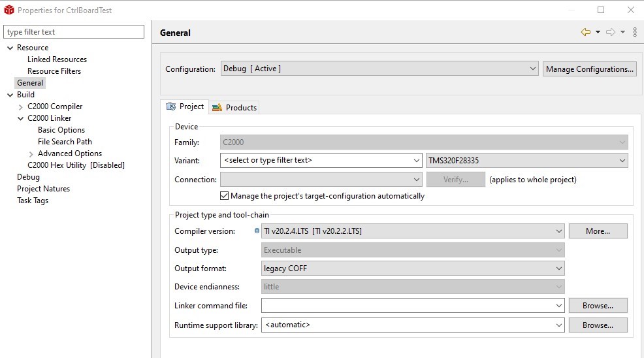Select File Search Path in tree
The image size is (644, 358).
(x=65, y=142)
